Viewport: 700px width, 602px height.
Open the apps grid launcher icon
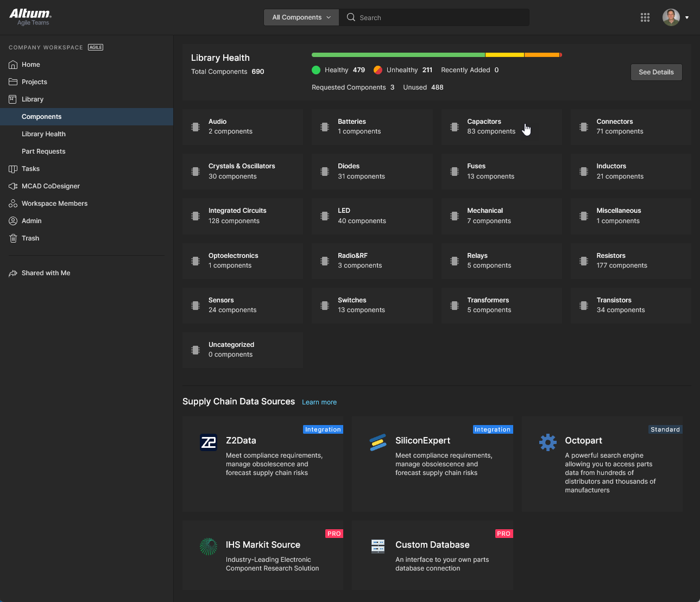click(645, 17)
